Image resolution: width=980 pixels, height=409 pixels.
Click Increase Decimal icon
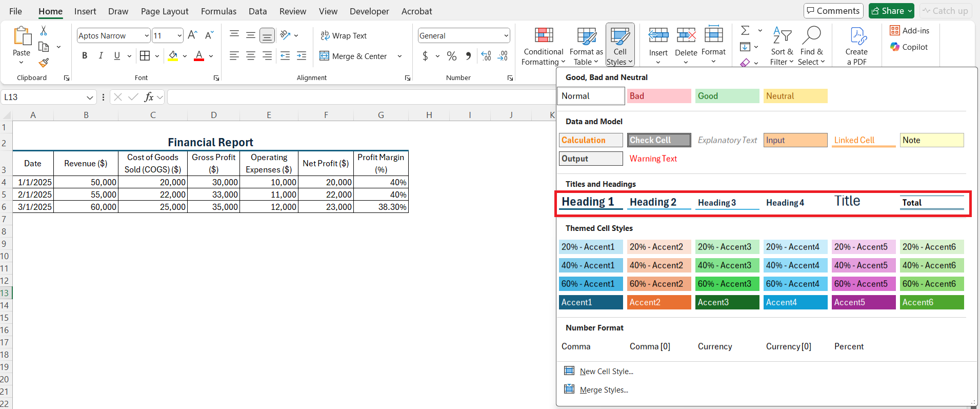click(x=486, y=56)
